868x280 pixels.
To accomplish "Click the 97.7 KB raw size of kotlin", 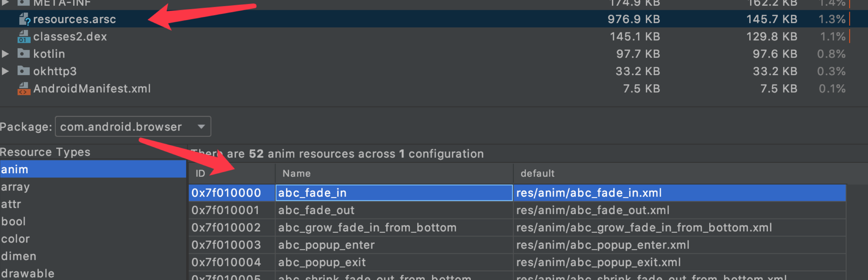I will click(x=638, y=54).
